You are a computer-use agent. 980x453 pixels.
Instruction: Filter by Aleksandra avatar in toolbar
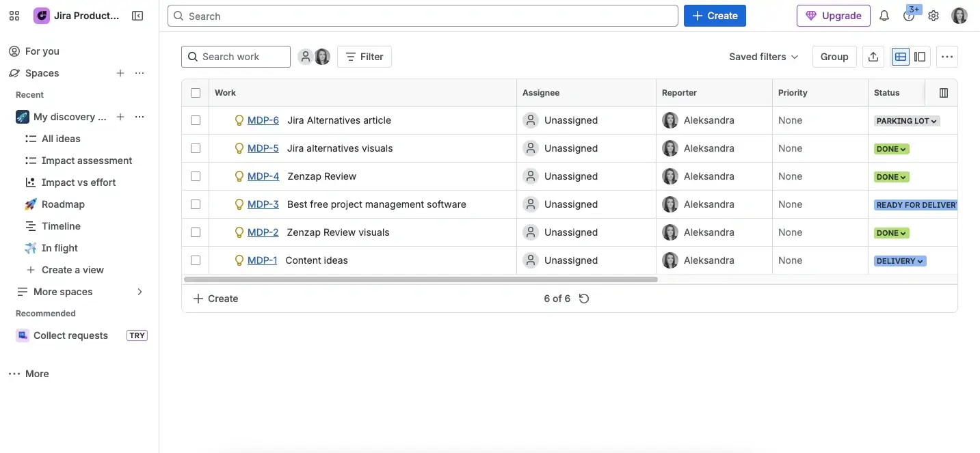tap(322, 57)
